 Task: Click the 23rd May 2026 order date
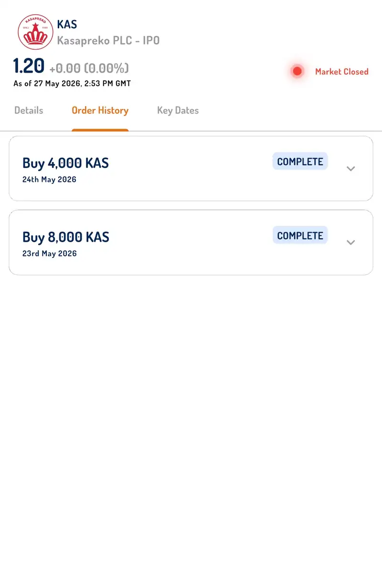50,253
